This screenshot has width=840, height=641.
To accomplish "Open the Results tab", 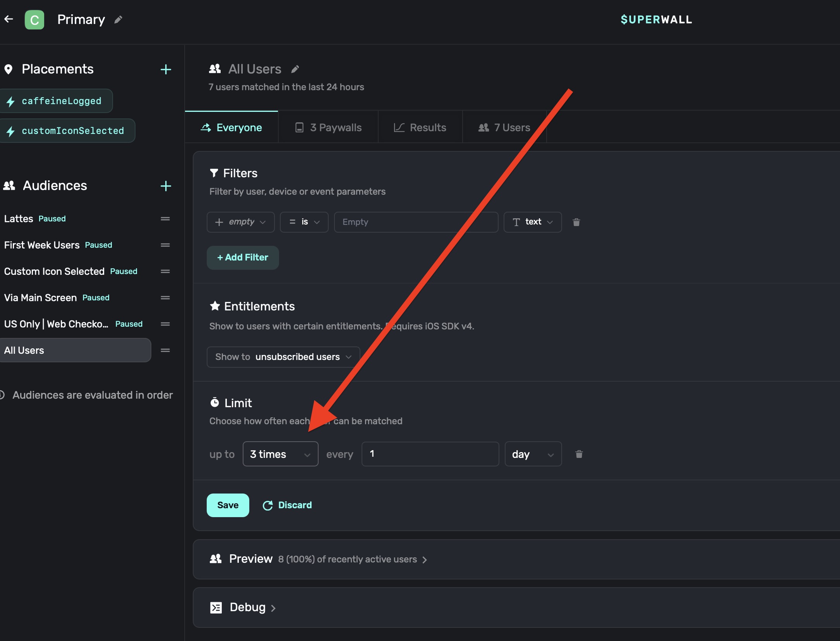I will 420,128.
